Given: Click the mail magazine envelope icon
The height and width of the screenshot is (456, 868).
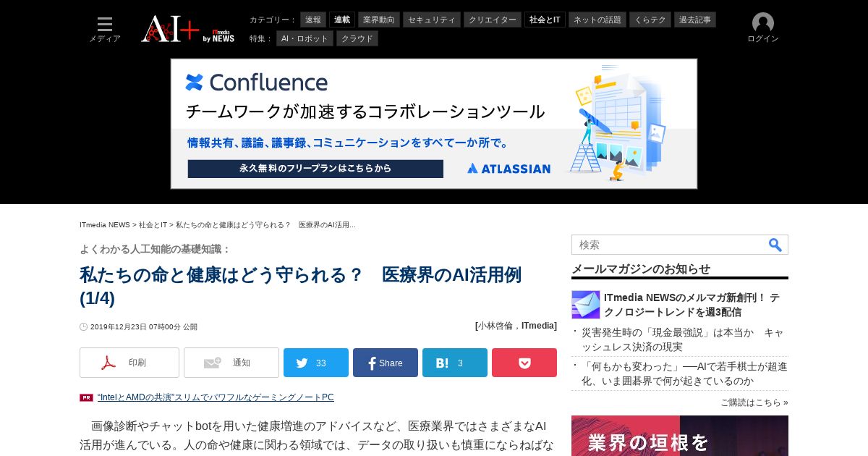Looking at the screenshot, I should 586,305.
